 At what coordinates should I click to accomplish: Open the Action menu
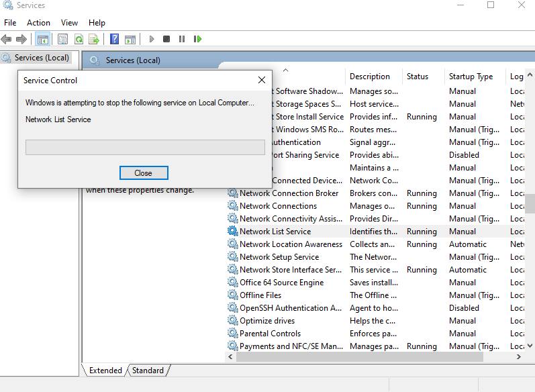pyautogui.click(x=38, y=23)
